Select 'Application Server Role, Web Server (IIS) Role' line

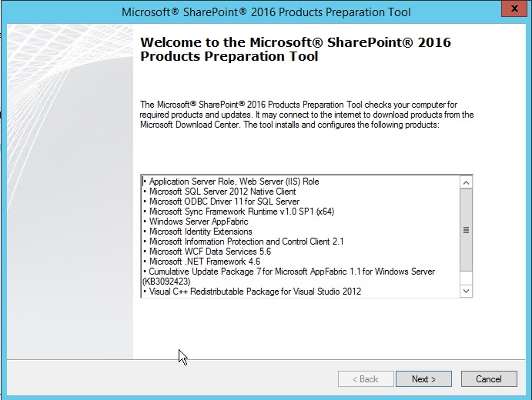click(x=231, y=182)
